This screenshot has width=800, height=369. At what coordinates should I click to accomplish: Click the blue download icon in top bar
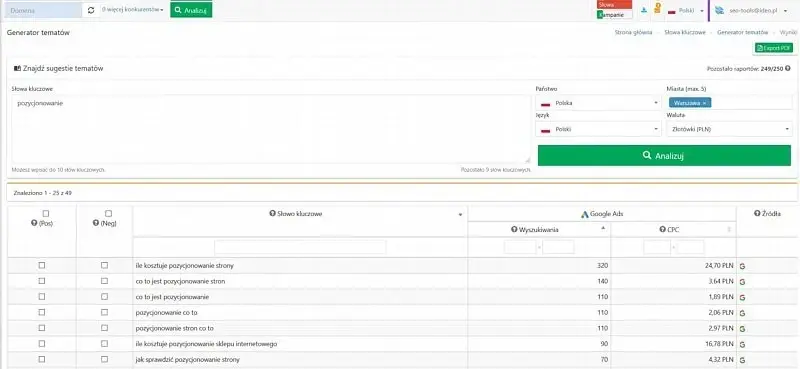644,10
